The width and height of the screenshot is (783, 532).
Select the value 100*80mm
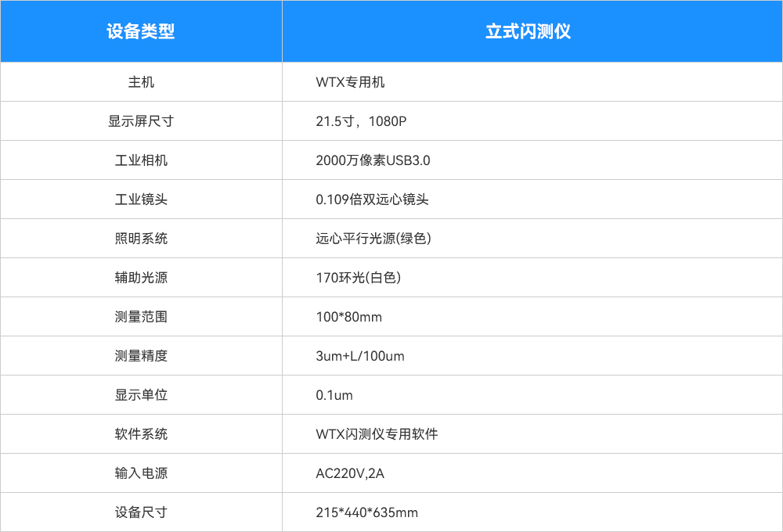point(348,317)
